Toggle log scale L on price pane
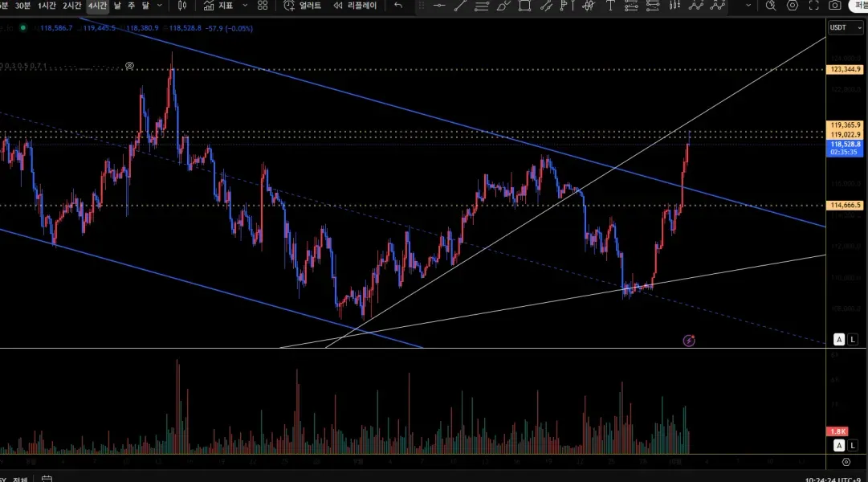 point(853,340)
